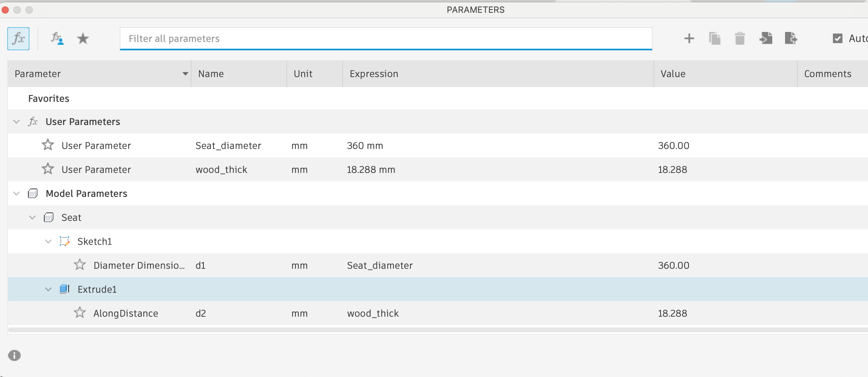Viewport: 868px width, 377px height.
Task: Click the 360 mm expression cell
Action: [365, 146]
